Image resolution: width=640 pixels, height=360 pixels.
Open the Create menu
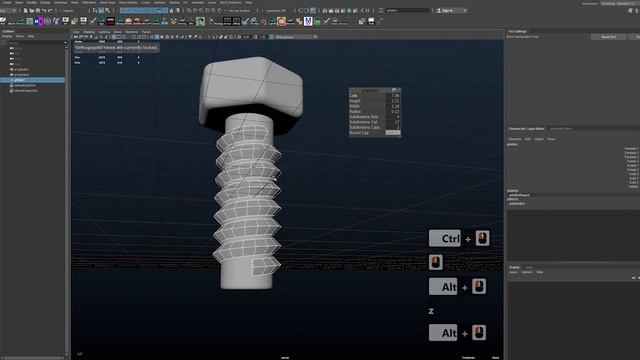[x=7, y=2]
